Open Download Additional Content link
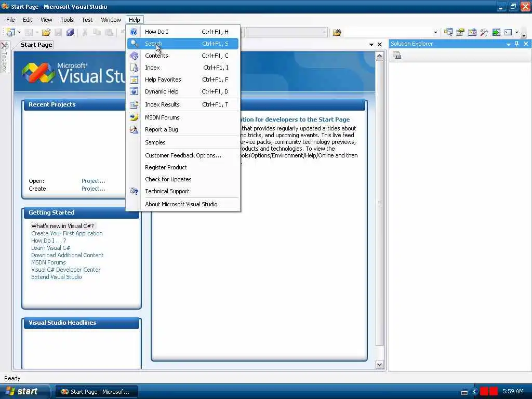This screenshot has width=532, height=399. click(x=67, y=255)
